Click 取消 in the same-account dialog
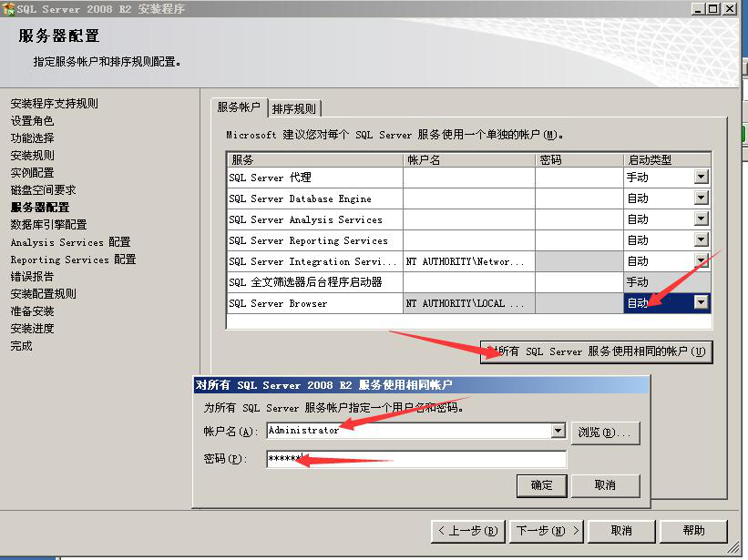Screen dimensions: 748x560 (605, 485)
